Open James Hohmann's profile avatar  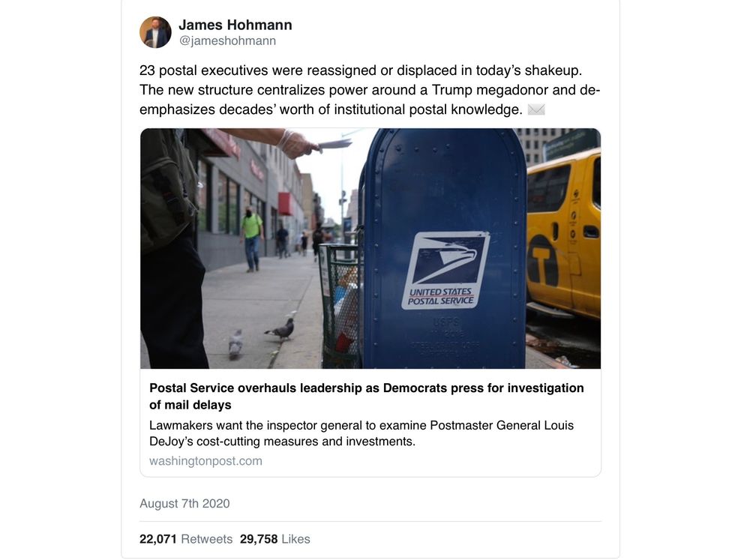coord(155,32)
